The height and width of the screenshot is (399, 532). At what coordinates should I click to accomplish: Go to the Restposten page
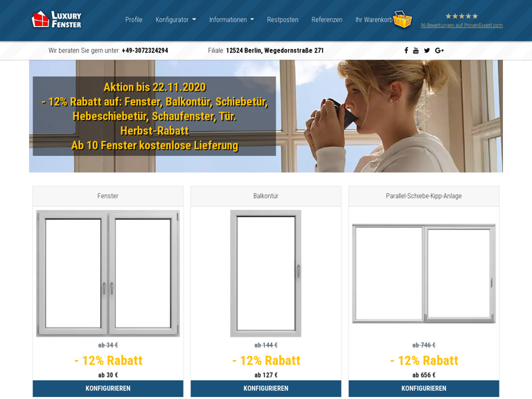tap(283, 19)
